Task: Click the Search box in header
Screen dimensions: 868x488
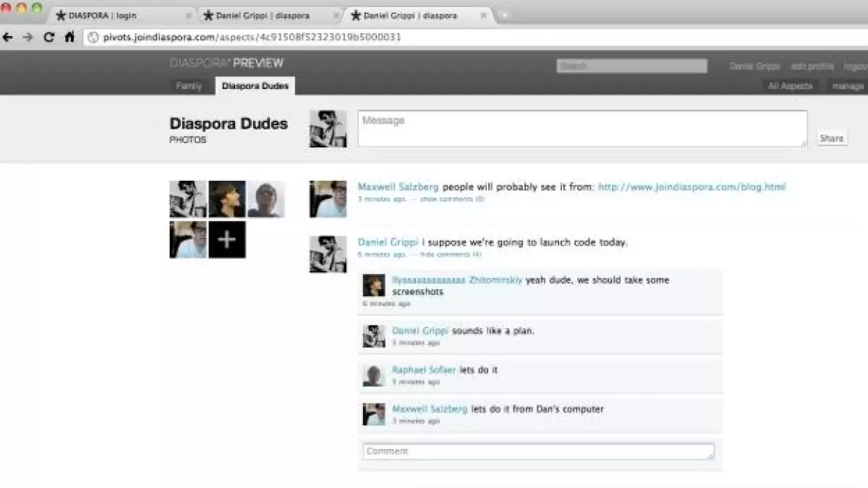Action: 631,66
